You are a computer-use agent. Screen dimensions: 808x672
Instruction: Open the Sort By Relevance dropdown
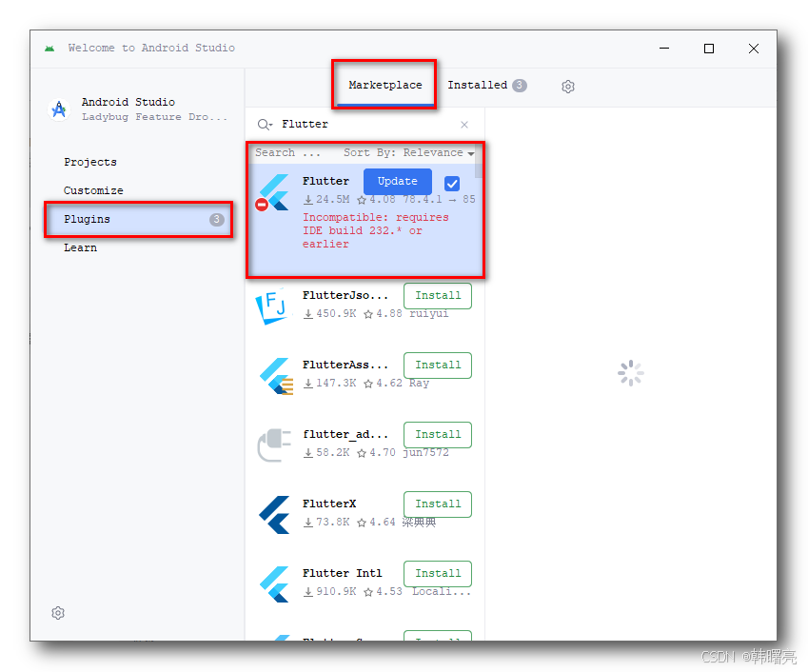tap(408, 152)
